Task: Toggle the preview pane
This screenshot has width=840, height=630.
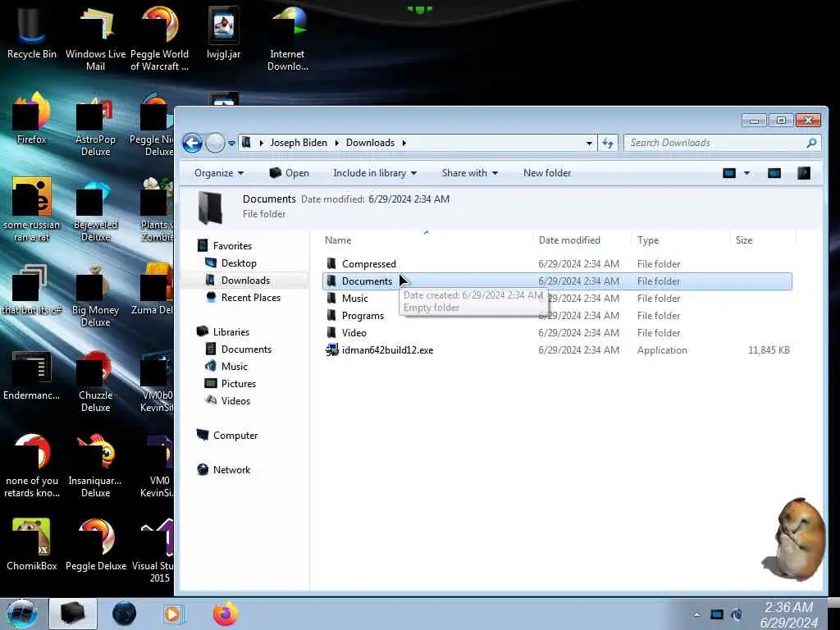Action: pyautogui.click(x=774, y=173)
